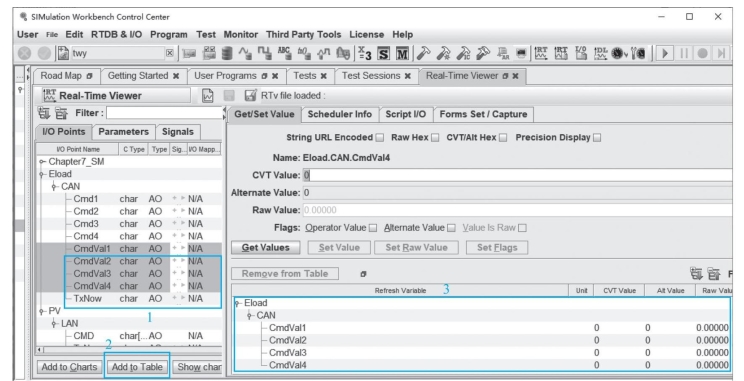This screenshot has height=381, width=744.
Task: Check the Value Is Raw flag
Action: (x=522, y=228)
